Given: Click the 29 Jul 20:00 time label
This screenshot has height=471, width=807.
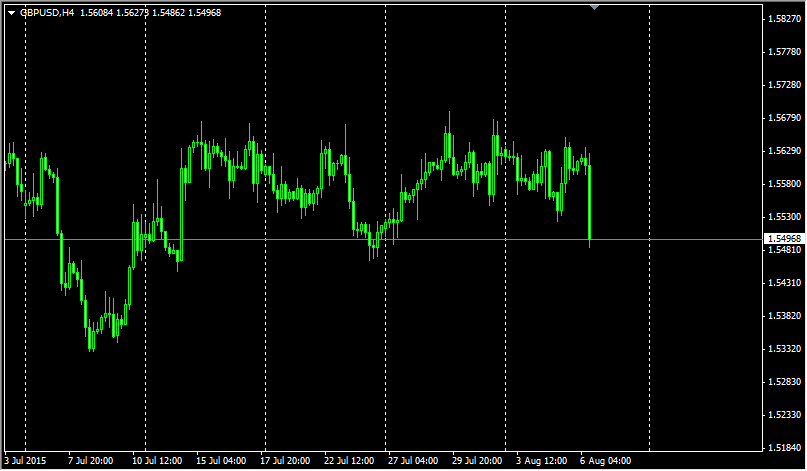Looking at the screenshot, I should coord(477,461).
